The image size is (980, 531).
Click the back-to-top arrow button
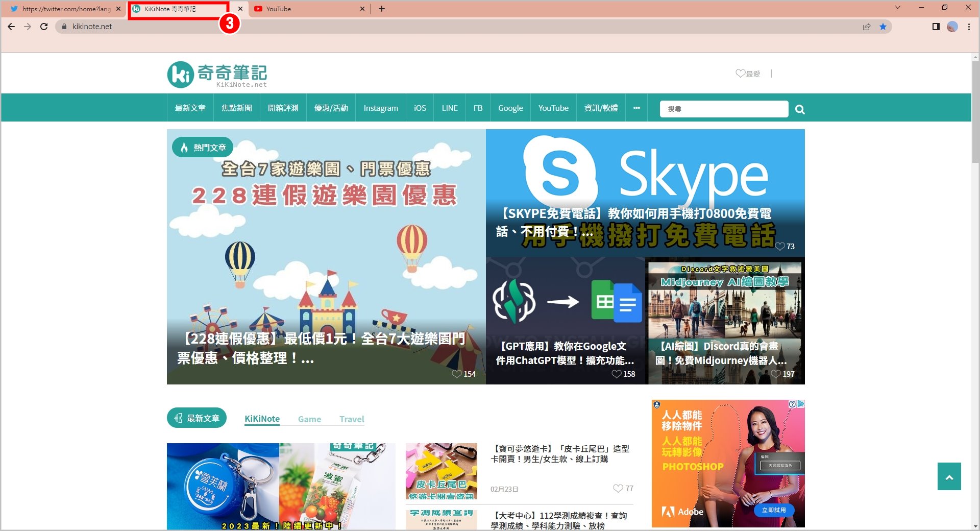[x=949, y=476]
